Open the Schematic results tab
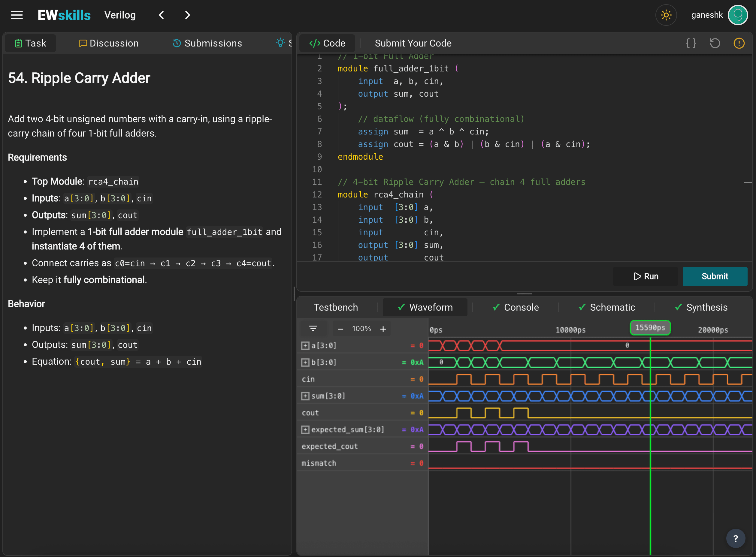 (x=606, y=307)
